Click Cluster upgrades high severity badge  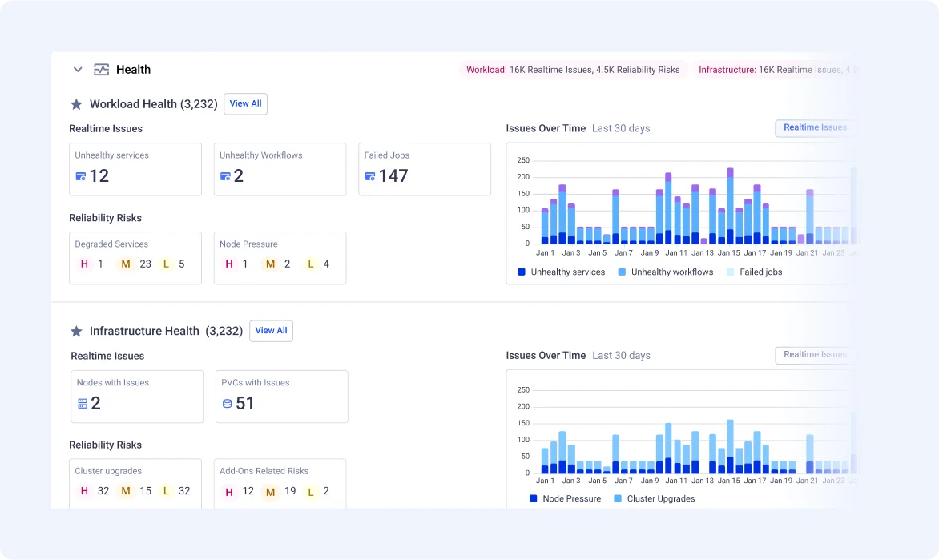tap(84, 491)
